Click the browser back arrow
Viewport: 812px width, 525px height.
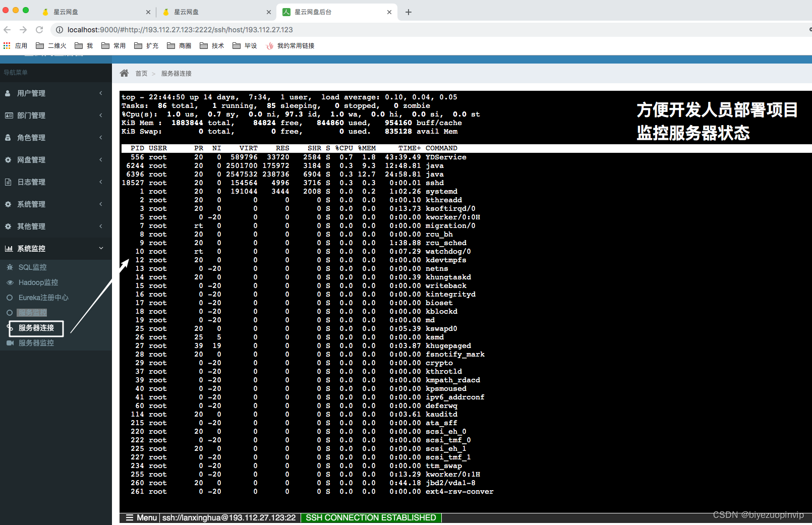pos(7,30)
